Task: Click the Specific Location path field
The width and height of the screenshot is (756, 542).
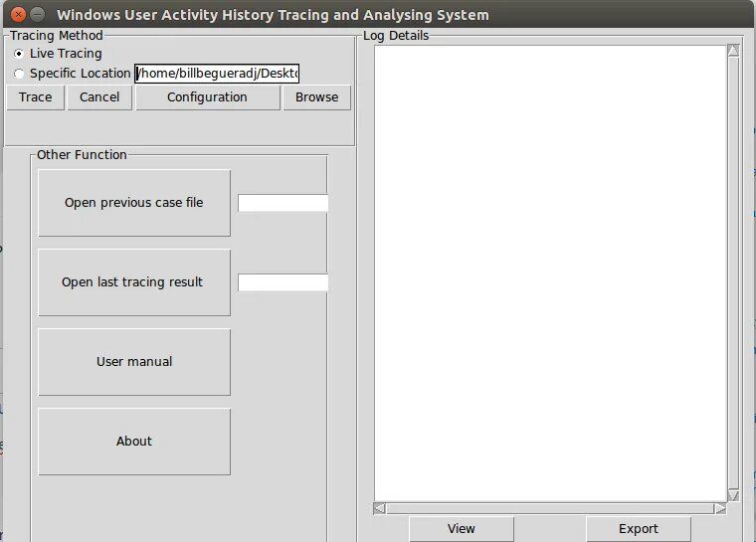Action: (217, 74)
